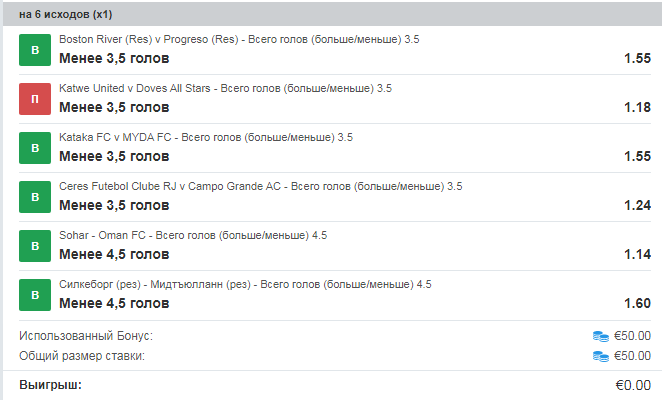Click the €0.00 winnings amount
Screen dimensions: 662x400
pos(633,385)
